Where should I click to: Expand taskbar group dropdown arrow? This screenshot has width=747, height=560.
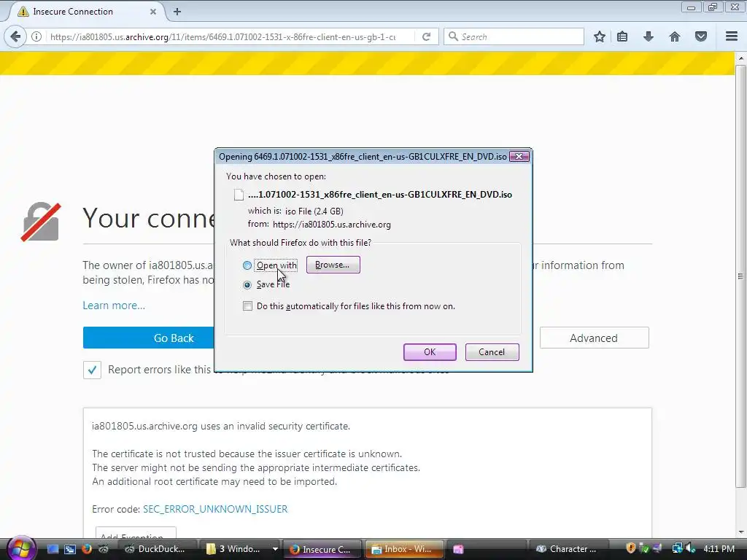(x=275, y=549)
